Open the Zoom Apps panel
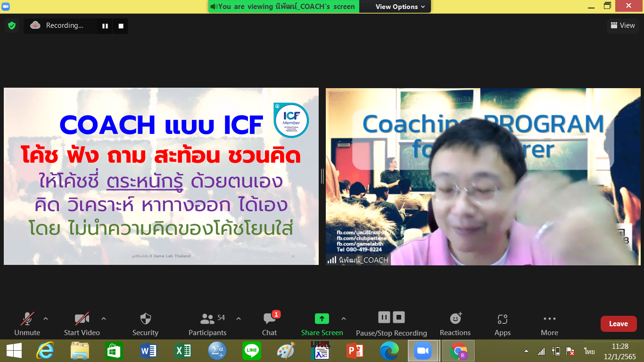 [502, 324]
